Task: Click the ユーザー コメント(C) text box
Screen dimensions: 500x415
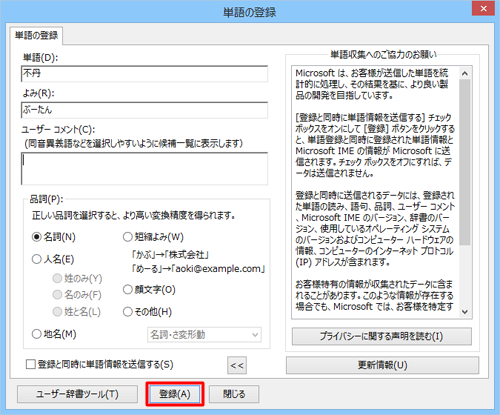Action: [x=144, y=168]
